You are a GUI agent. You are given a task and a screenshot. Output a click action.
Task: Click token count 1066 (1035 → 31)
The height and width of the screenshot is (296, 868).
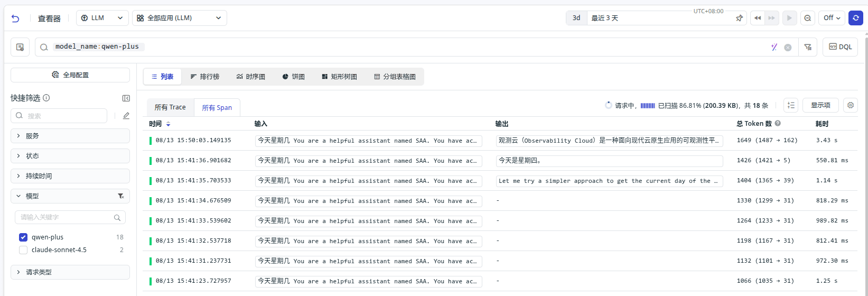click(766, 281)
